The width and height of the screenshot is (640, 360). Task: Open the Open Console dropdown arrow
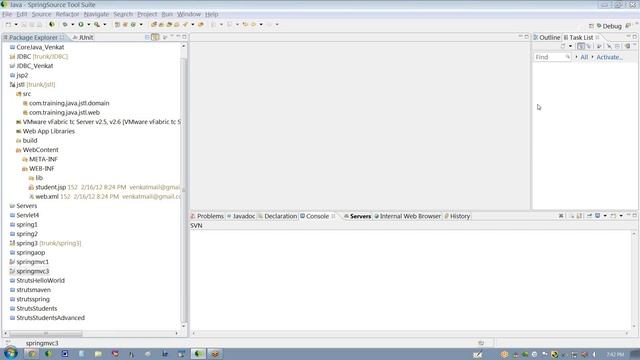[621, 216]
